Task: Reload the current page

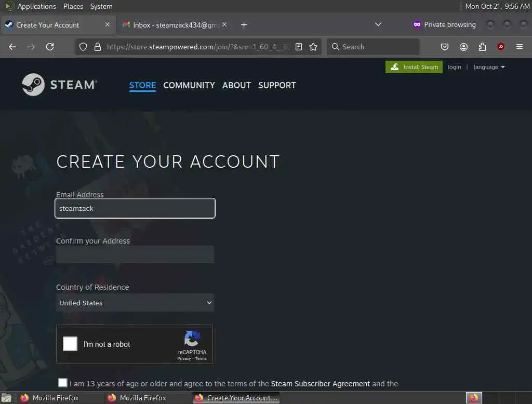Action: pyautogui.click(x=50, y=47)
